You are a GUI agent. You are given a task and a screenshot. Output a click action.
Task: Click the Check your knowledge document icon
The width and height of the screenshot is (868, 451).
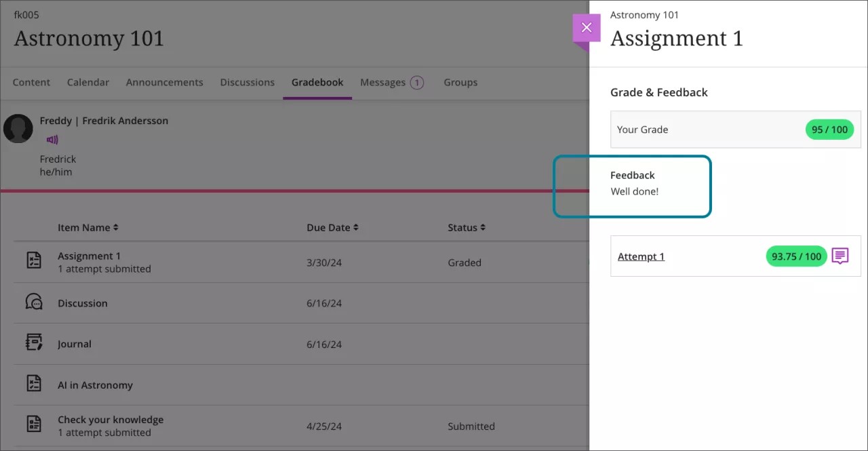[x=33, y=423]
